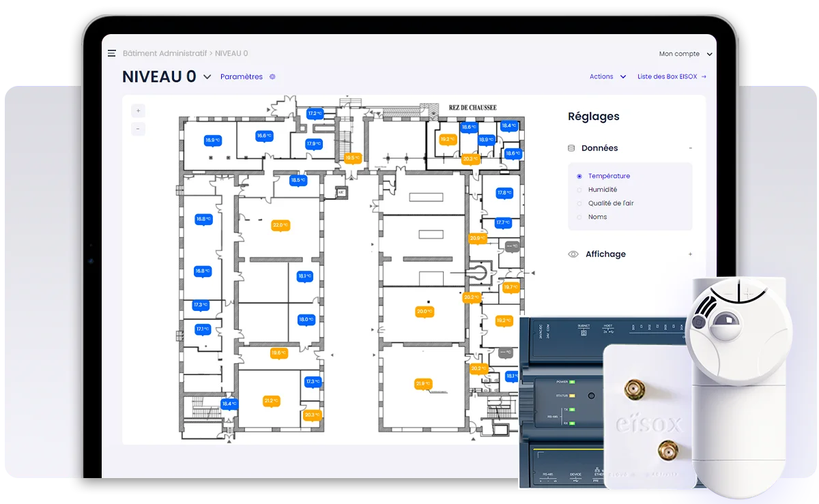The image size is (819, 504).
Task: Click the Réglages panel heading
Action: (594, 117)
